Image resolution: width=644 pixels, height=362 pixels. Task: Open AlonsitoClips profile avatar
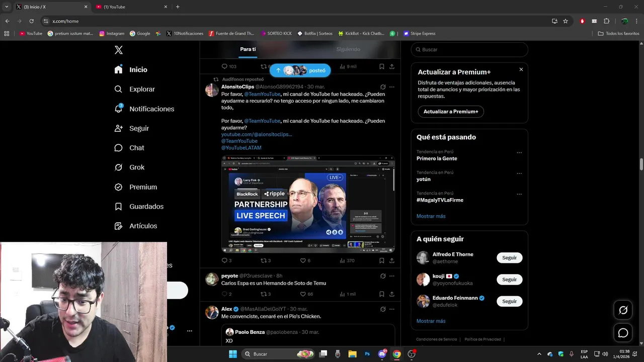click(x=212, y=90)
